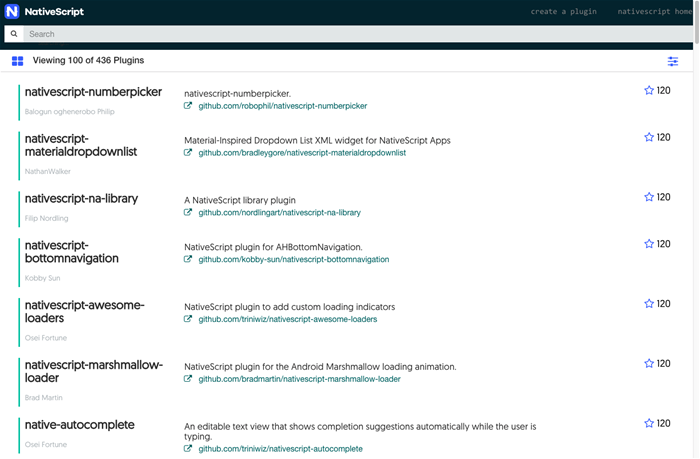
Task: Open the nativescript-bottomnavigation plugin title
Action: click(71, 252)
